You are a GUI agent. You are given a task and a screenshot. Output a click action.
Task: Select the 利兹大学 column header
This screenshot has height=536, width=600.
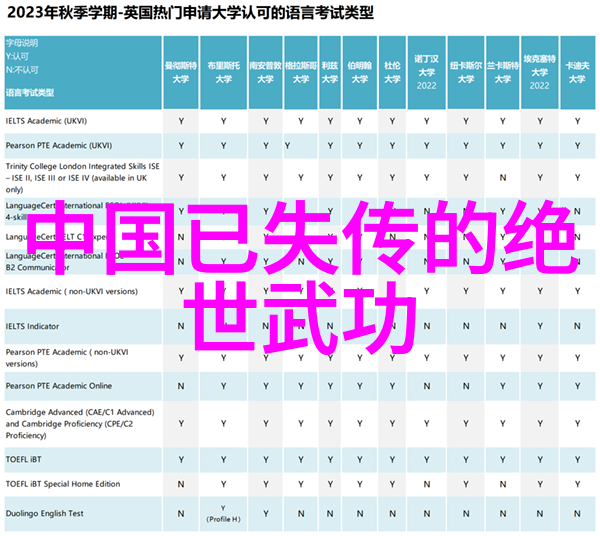(330, 73)
